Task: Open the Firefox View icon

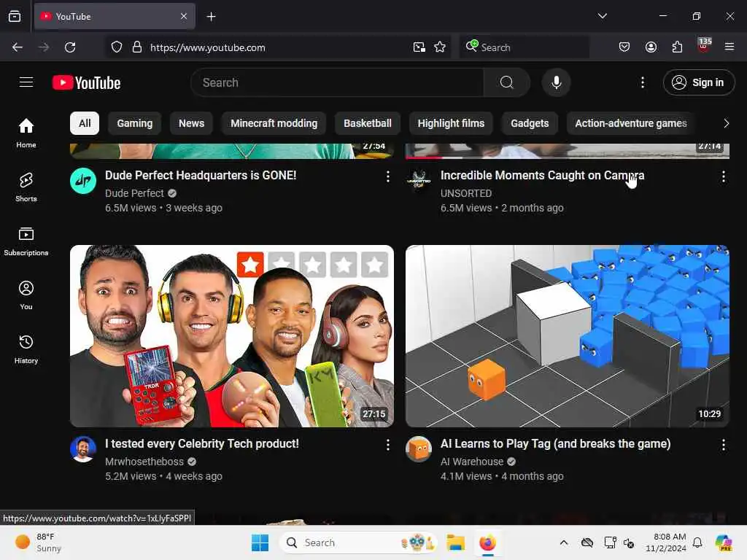Action: pos(15,17)
